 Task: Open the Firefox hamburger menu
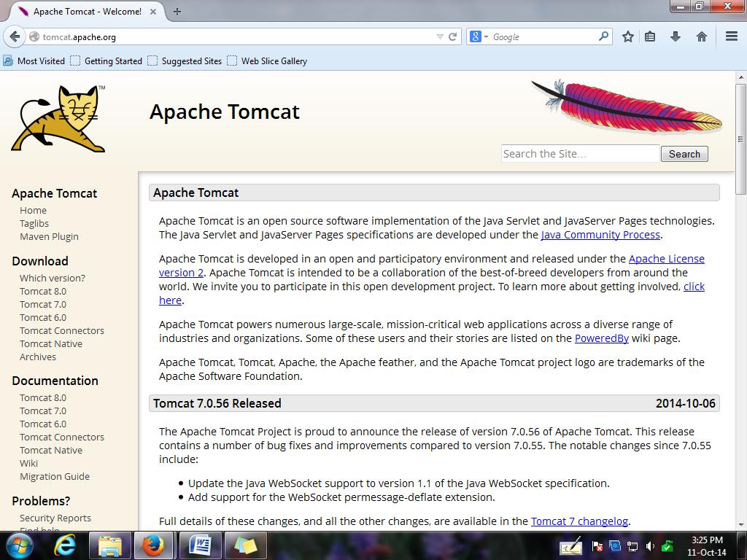point(731,36)
